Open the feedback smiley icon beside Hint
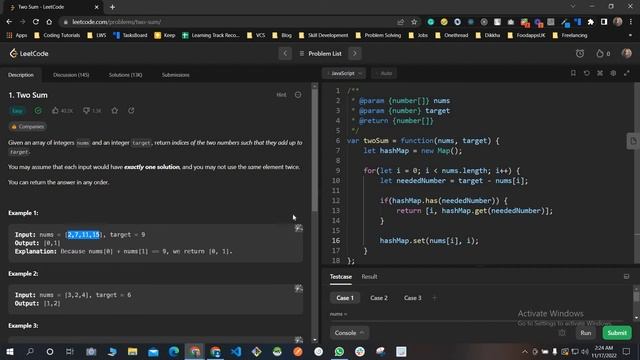This screenshot has height=360, width=640. (x=298, y=95)
